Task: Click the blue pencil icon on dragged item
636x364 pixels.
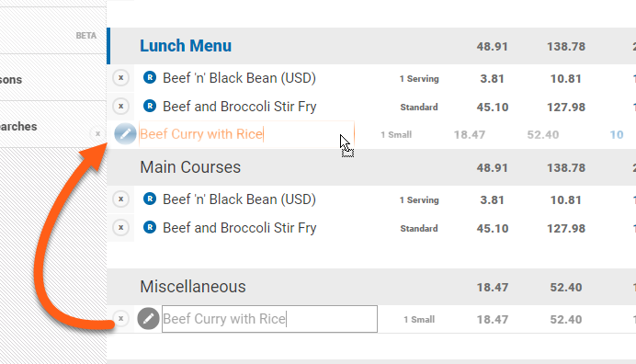Action: click(125, 134)
